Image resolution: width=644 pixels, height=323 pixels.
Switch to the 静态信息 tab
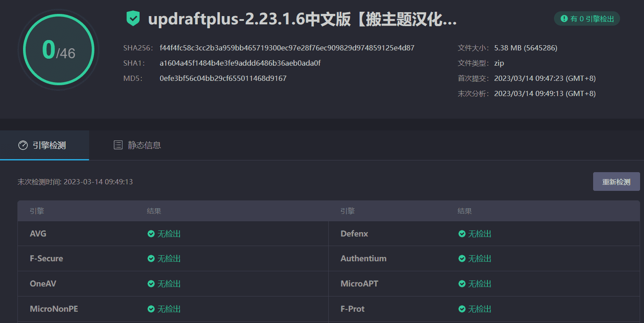click(x=137, y=145)
